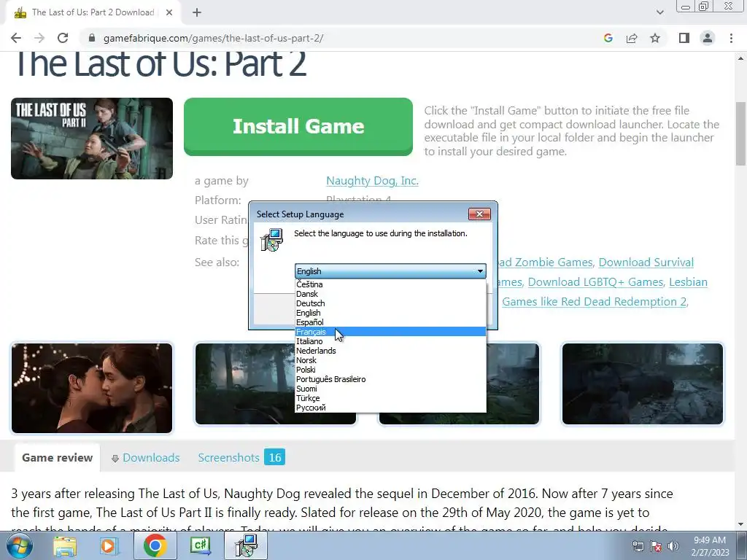
Task: Select Dansk from the language list
Action: point(390,294)
